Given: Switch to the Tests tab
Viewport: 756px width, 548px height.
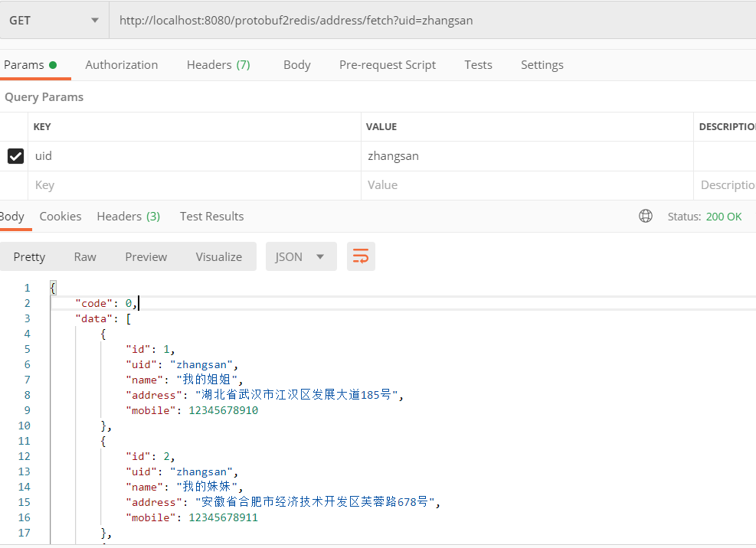Looking at the screenshot, I should 478,65.
